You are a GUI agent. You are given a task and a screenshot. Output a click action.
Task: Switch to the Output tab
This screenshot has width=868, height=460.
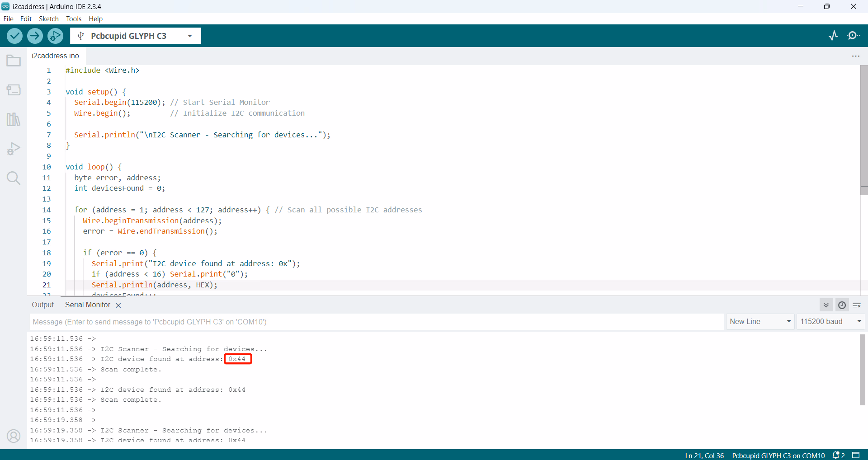click(x=42, y=305)
